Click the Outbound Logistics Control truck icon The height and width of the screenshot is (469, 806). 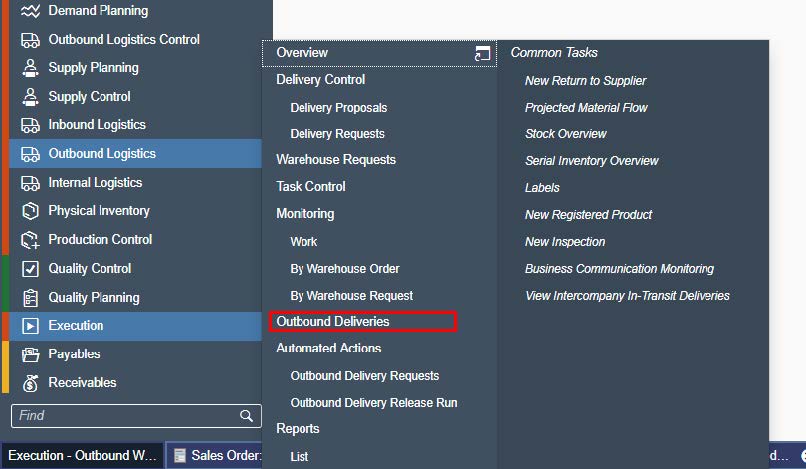(30, 40)
